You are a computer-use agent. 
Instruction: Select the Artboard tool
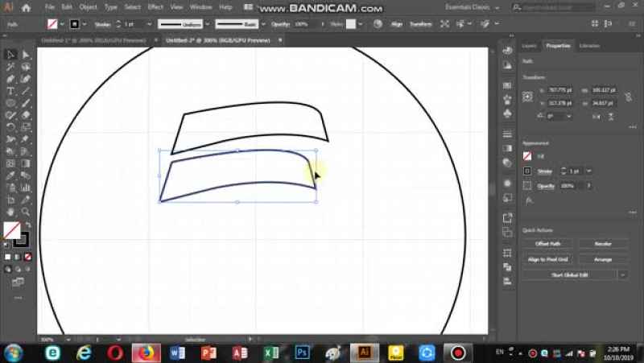click(10, 200)
